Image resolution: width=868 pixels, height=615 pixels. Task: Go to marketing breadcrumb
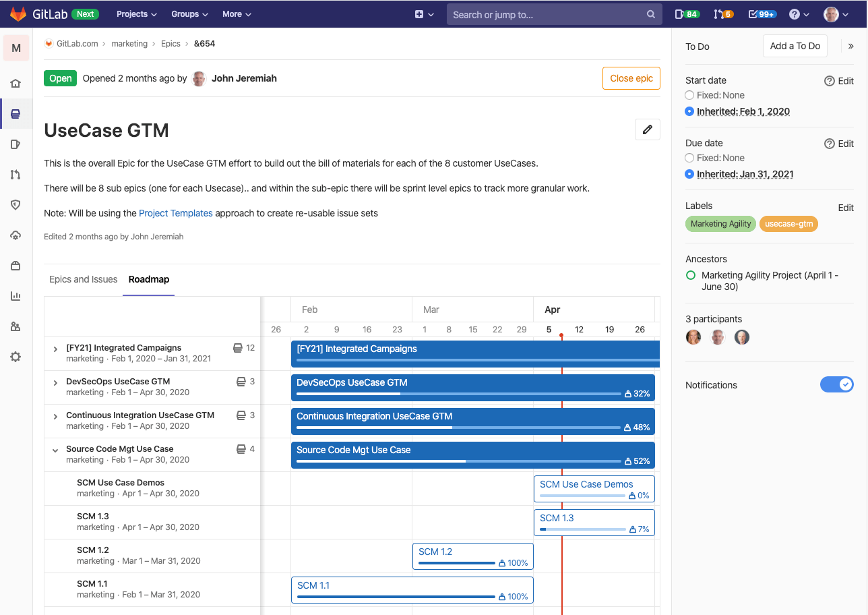(129, 44)
